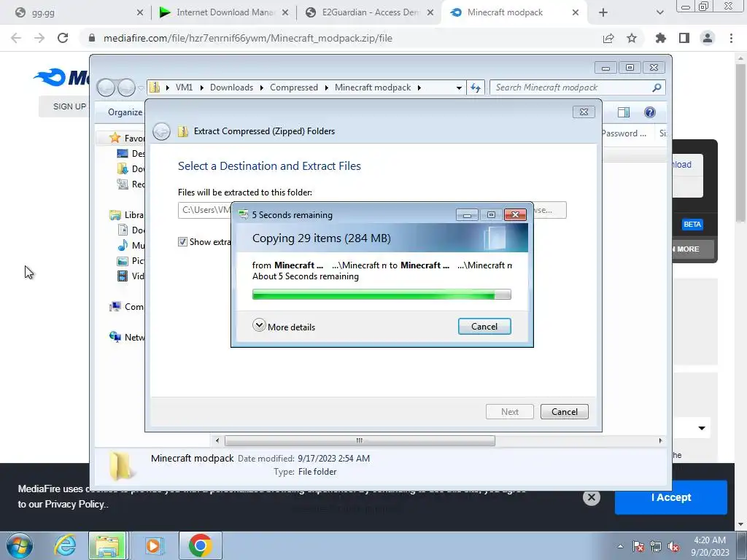The width and height of the screenshot is (747, 560).
Task: Click the MediaFire BETA badge
Action: coord(692,225)
